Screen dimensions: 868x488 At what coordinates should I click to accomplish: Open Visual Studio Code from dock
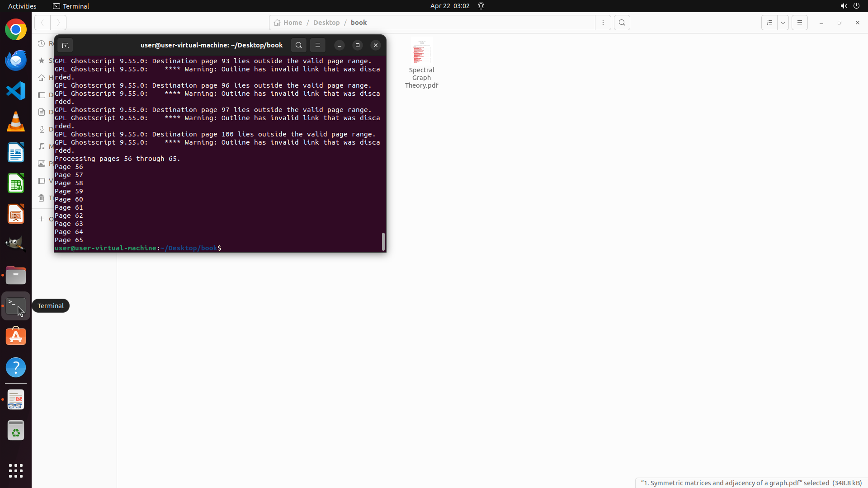tap(16, 91)
